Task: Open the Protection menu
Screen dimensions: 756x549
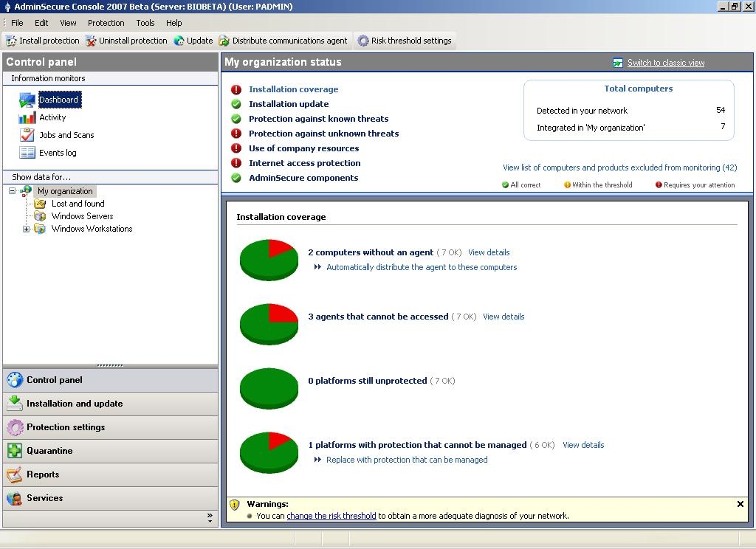Action: click(x=106, y=23)
